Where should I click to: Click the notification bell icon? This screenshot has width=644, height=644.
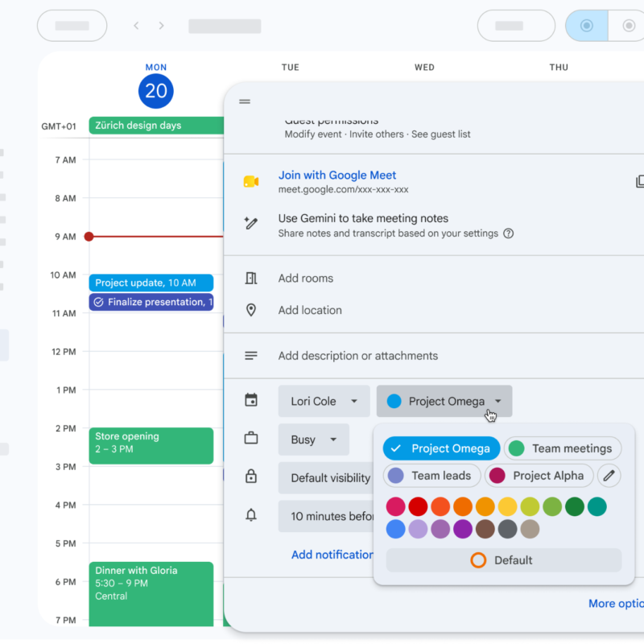(251, 515)
